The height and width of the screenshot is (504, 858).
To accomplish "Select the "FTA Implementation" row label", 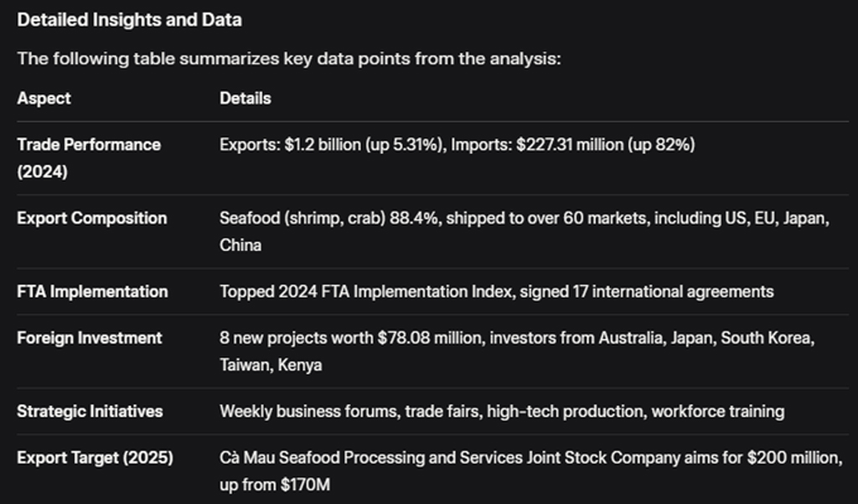I will (x=92, y=291).
